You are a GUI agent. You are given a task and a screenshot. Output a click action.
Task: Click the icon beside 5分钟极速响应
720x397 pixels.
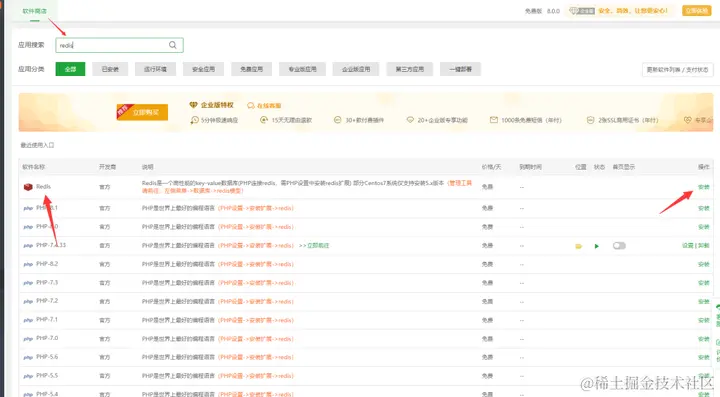[194, 120]
